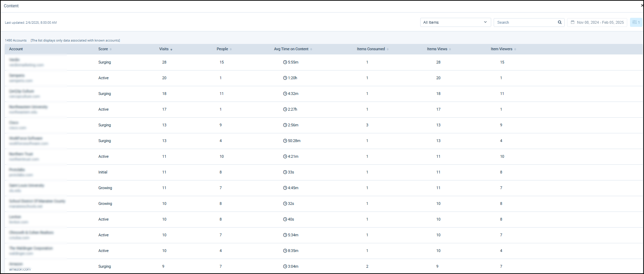The width and height of the screenshot is (644, 274).
Task: Type in the Search field
Action: [525, 22]
